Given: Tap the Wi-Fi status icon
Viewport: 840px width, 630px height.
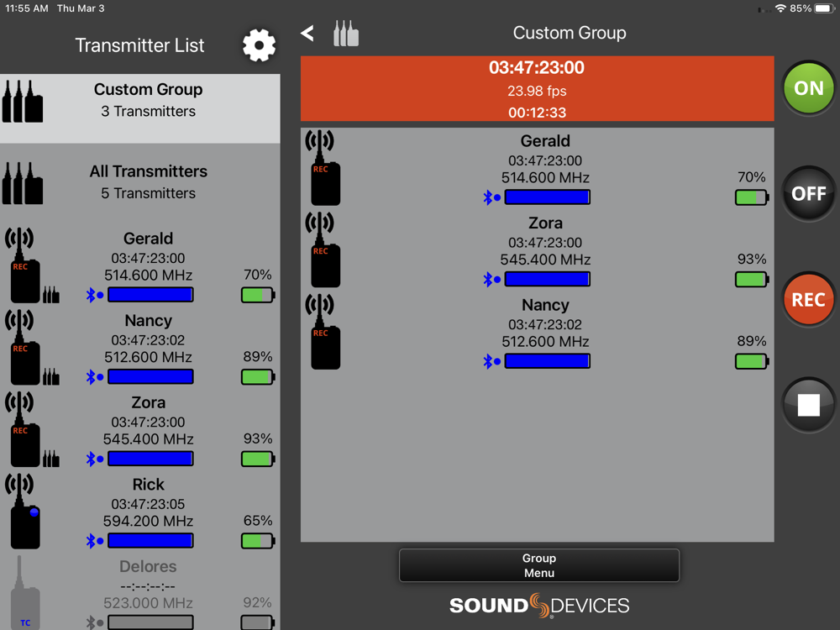Looking at the screenshot, I should pos(780,8).
